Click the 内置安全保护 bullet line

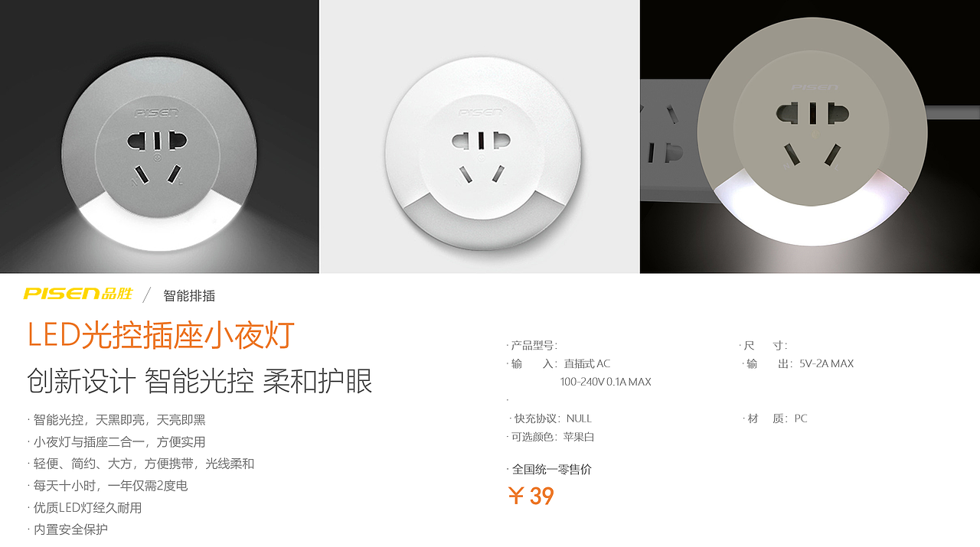tap(67, 529)
